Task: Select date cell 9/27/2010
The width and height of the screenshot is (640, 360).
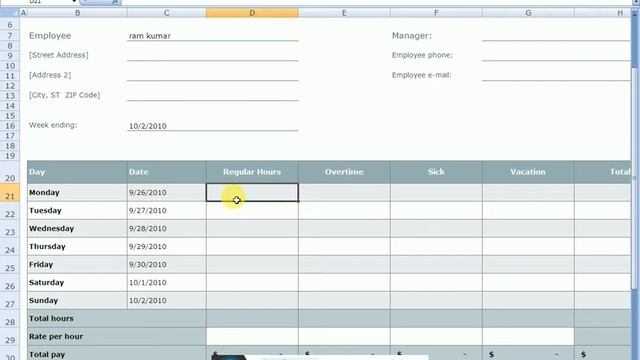Action: 167,211
